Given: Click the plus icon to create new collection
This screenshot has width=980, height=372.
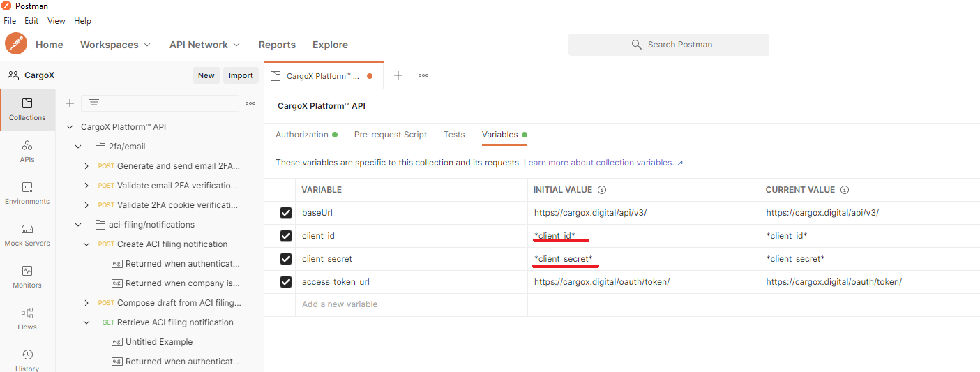Looking at the screenshot, I should coord(70,103).
